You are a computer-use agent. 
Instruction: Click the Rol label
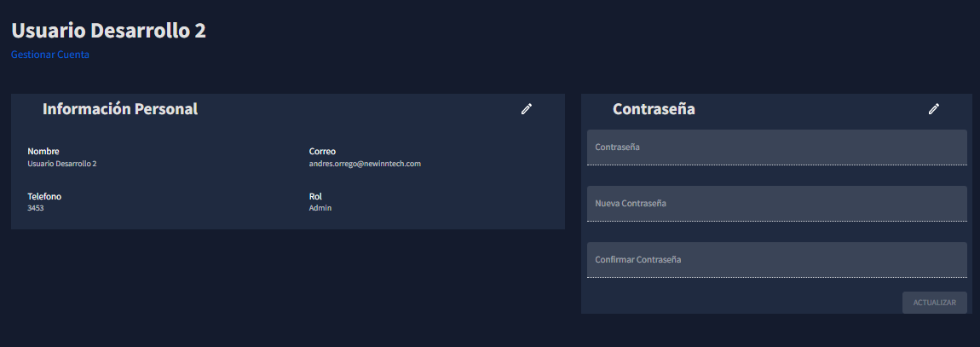[315, 196]
